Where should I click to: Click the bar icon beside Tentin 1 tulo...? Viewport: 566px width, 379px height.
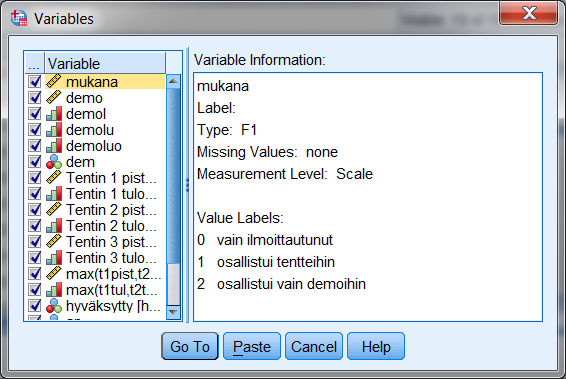pyautogui.click(x=54, y=193)
